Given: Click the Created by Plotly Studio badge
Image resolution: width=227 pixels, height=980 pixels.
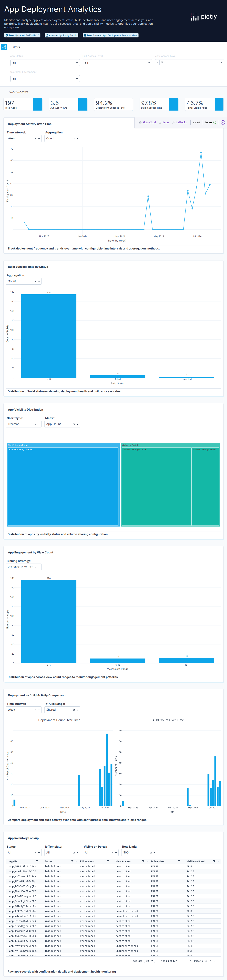Looking at the screenshot, I should click(61, 35).
